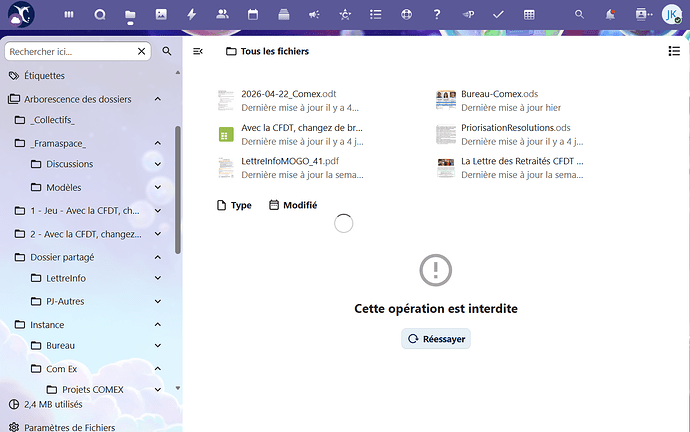690x432 pixels.
Task: Switch files view with the list toggle icon
Action: click(x=674, y=51)
